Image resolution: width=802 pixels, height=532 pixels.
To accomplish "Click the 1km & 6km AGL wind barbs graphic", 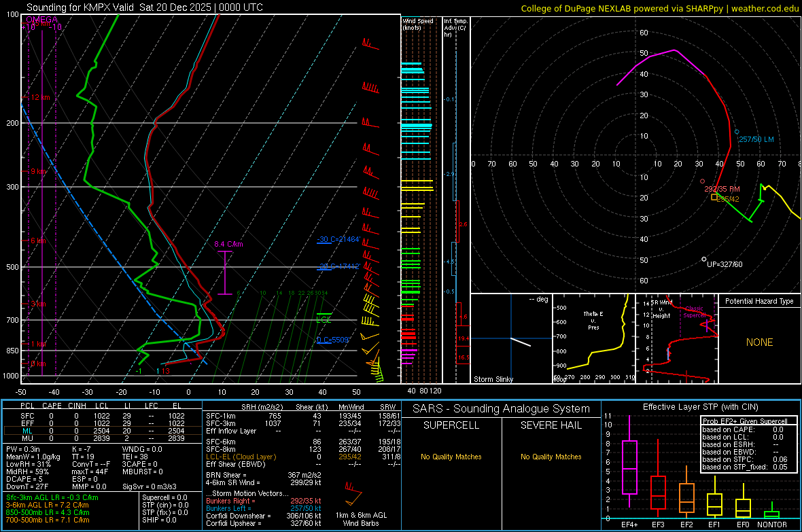I will click(x=354, y=493).
